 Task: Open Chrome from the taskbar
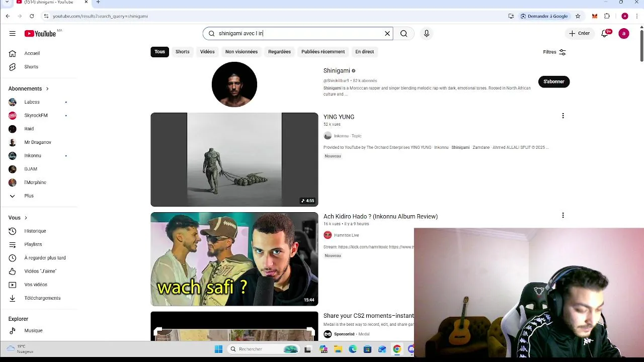397,349
